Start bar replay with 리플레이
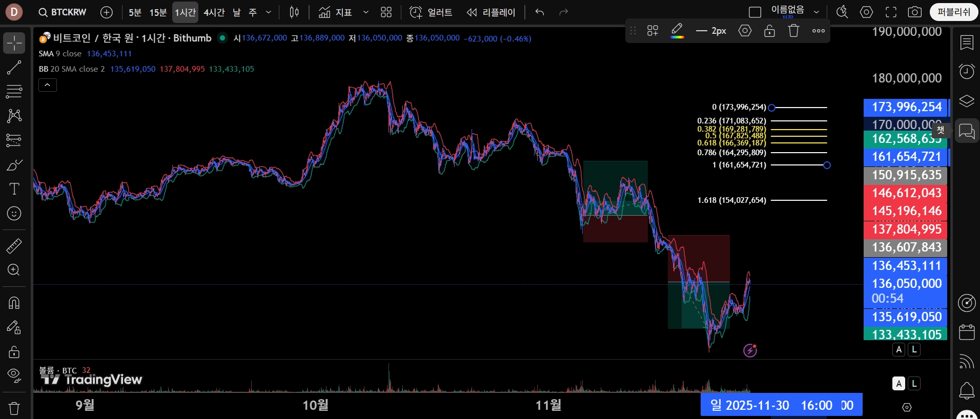The image size is (980, 419). point(491,12)
